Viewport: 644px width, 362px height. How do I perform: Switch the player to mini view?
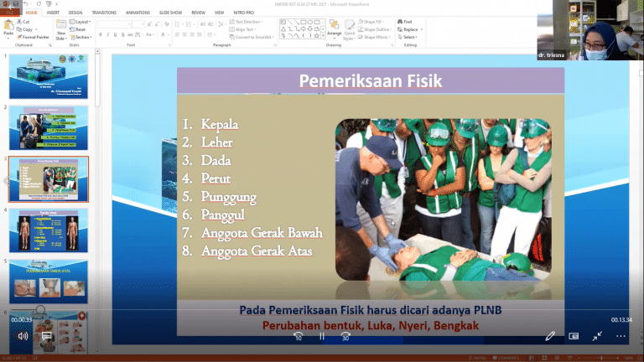(574, 336)
